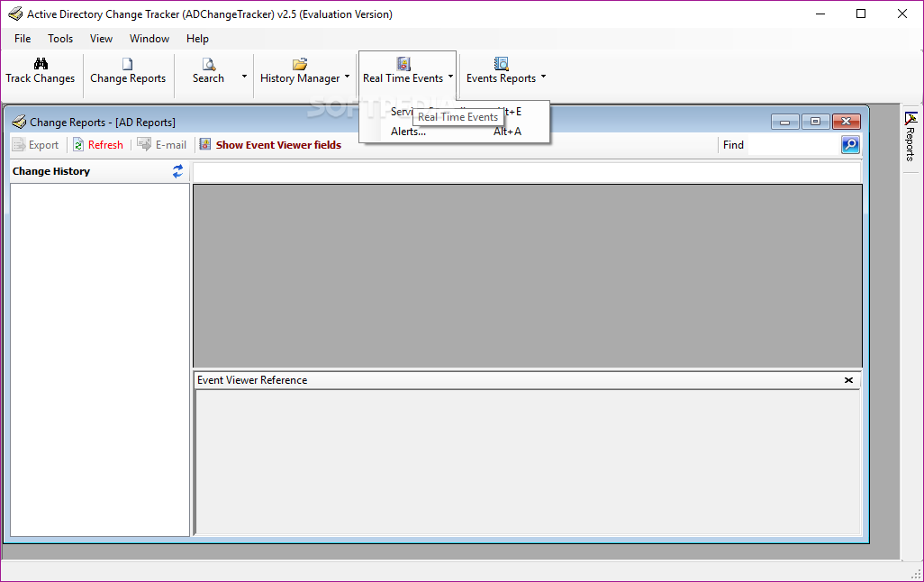Click into the Find text field
924x582 pixels.
[793, 145]
